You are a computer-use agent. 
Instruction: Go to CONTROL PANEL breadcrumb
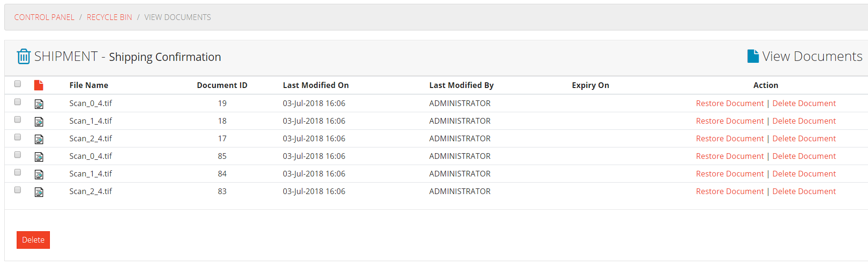pyautogui.click(x=44, y=17)
